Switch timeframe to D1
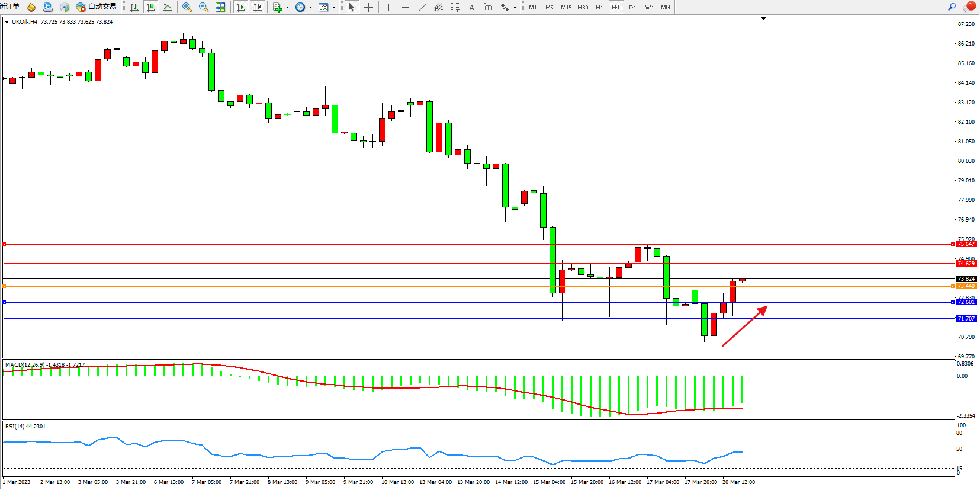980x490 pixels. tap(632, 7)
